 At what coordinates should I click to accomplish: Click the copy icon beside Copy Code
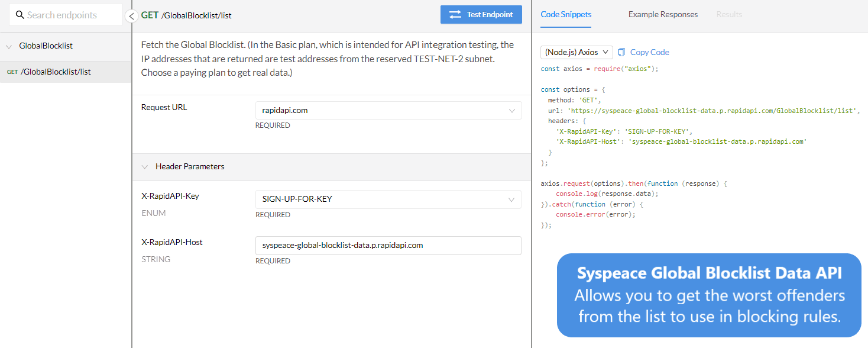tap(621, 52)
